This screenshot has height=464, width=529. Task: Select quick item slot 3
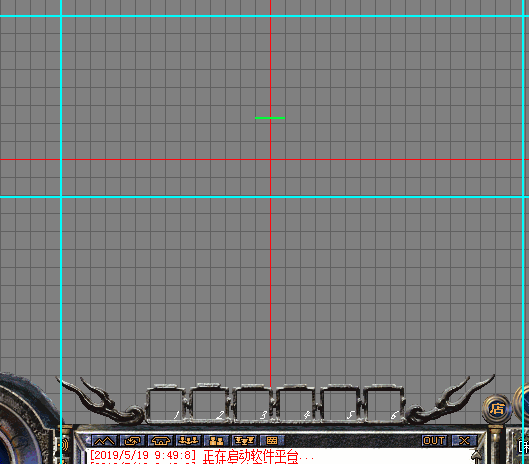(x=252, y=404)
